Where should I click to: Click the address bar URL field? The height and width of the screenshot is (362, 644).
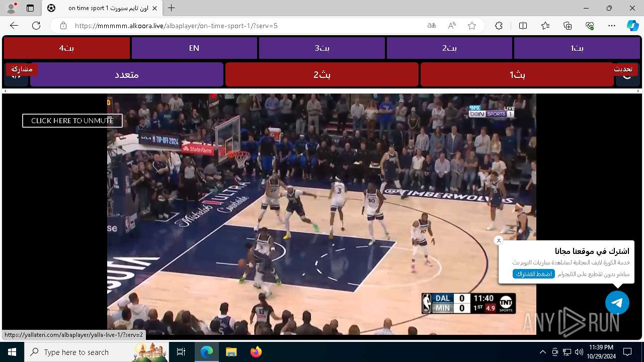(247, 26)
